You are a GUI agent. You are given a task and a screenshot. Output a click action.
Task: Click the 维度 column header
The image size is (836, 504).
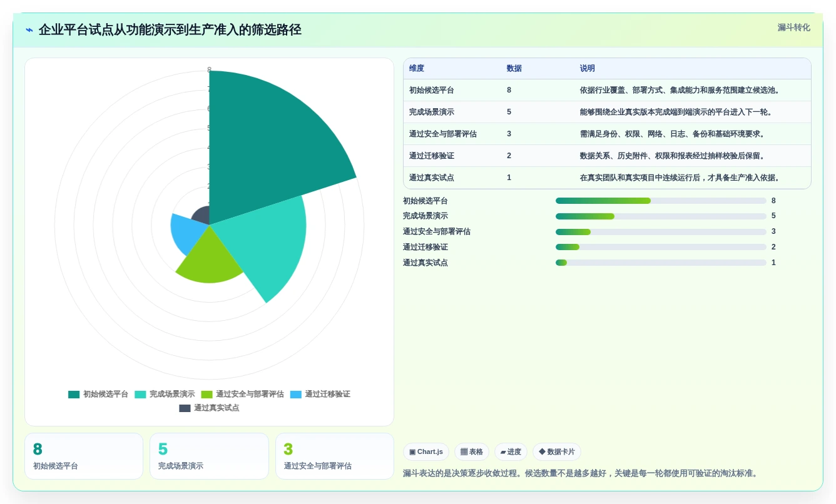417,68
